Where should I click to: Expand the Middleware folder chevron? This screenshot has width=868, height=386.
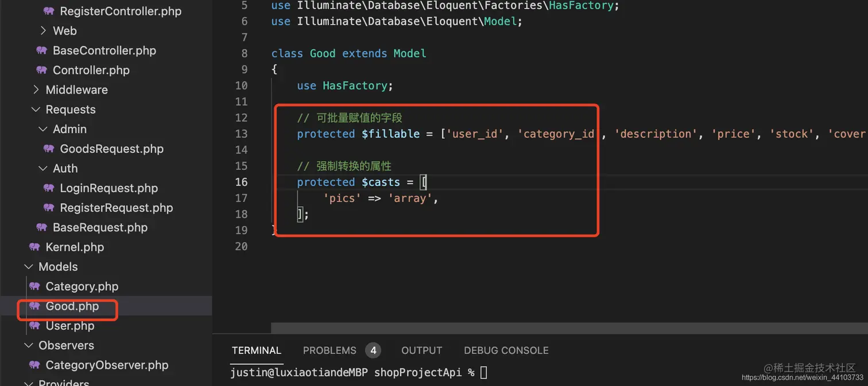[36, 89]
